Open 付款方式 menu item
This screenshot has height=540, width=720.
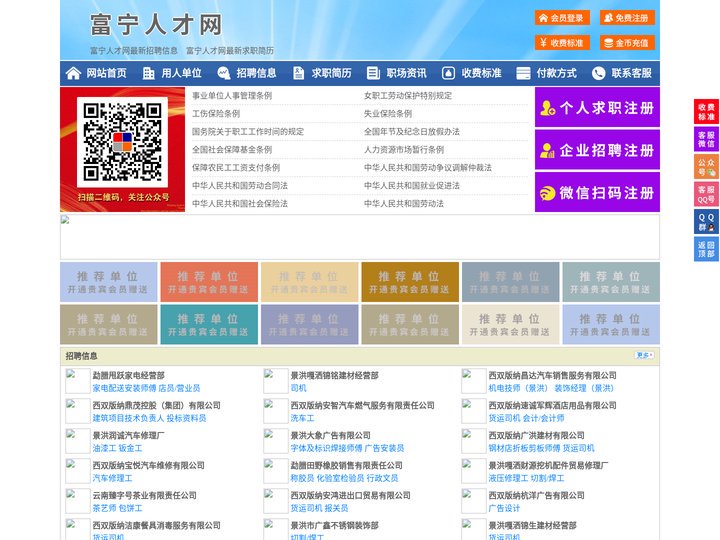click(557, 73)
